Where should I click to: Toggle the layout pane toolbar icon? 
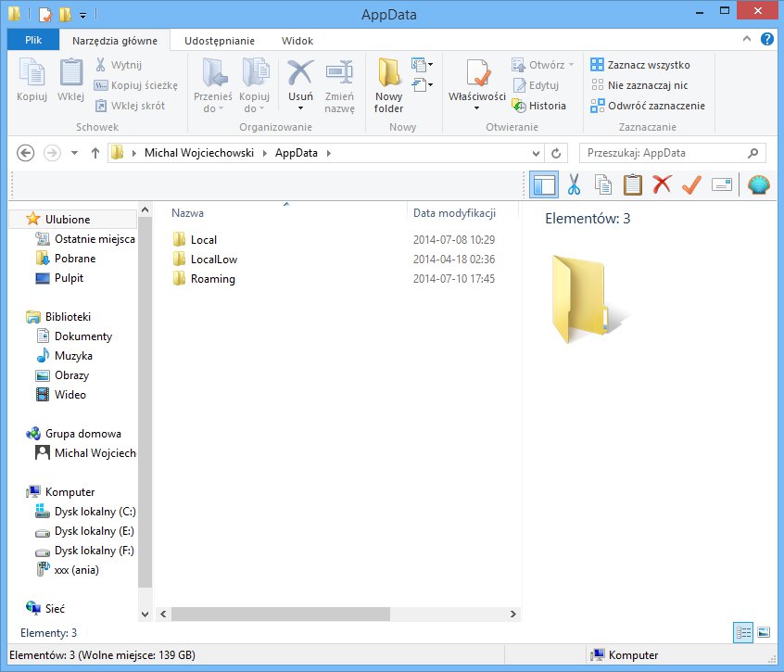[x=543, y=184]
